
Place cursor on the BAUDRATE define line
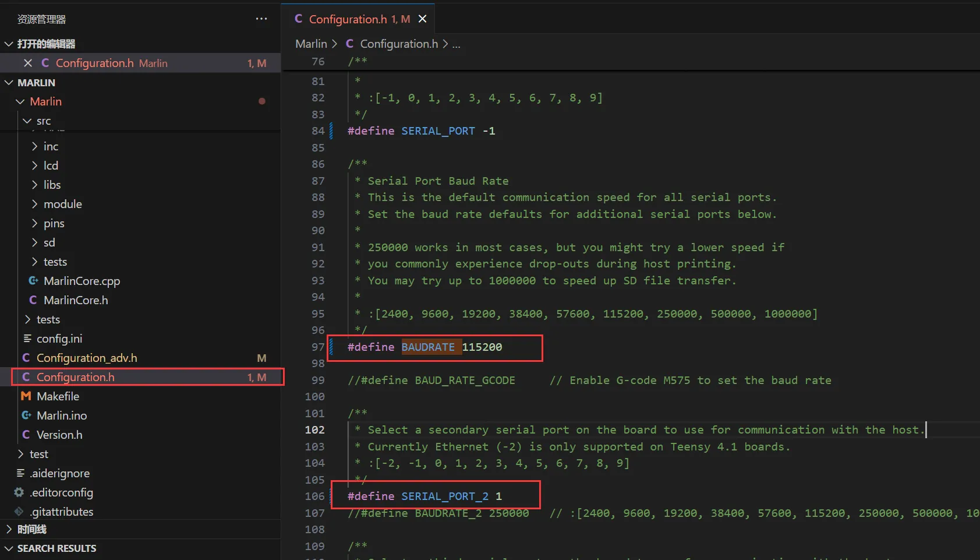pyautogui.click(x=428, y=347)
